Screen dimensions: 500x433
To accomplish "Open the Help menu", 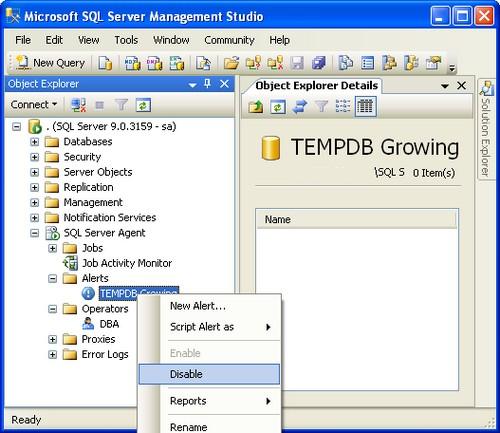I will click(x=279, y=40).
